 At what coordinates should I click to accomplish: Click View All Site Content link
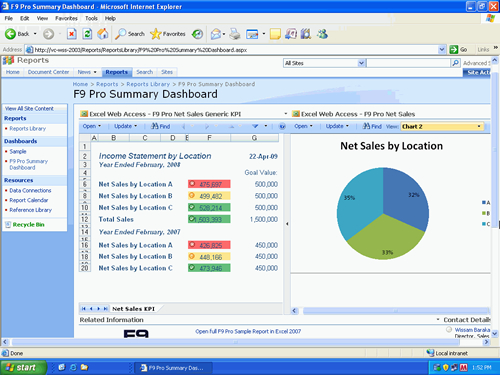click(29, 109)
